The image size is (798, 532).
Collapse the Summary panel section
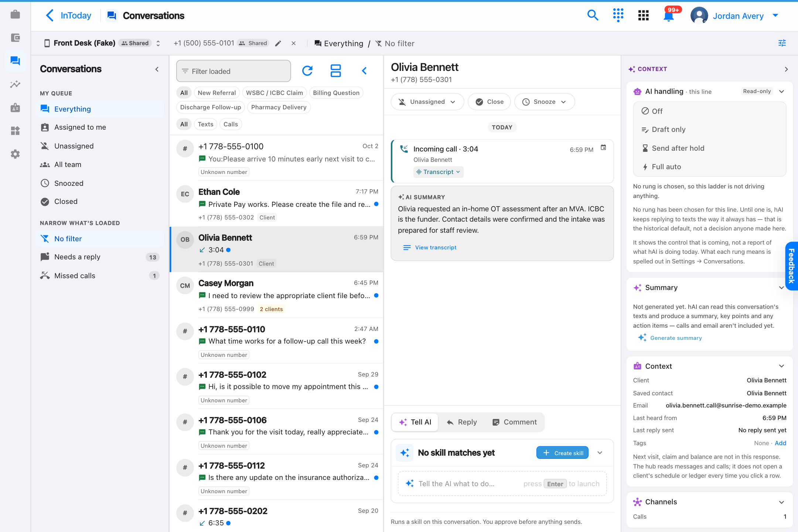coord(781,288)
